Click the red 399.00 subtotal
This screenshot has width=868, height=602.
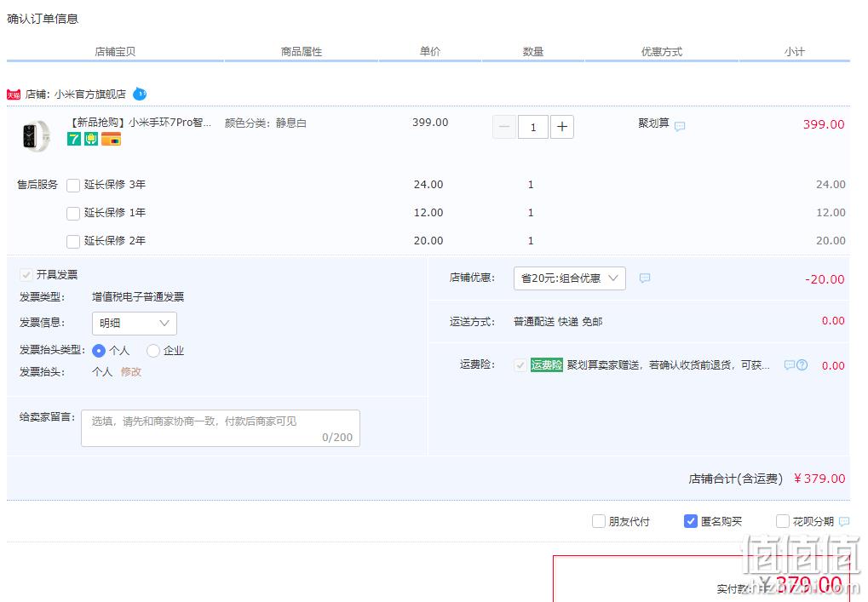point(824,124)
